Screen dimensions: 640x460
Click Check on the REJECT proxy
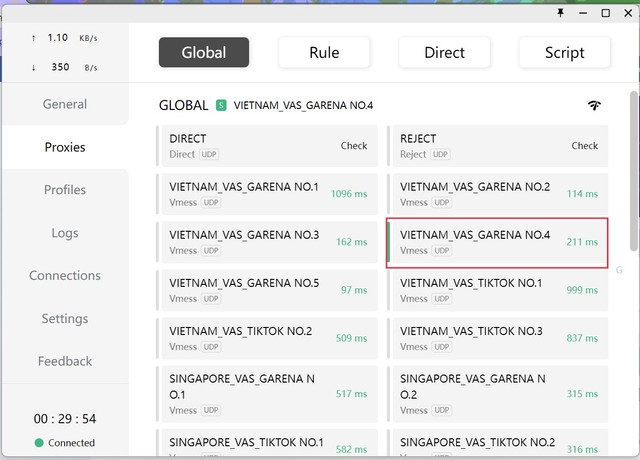pyautogui.click(x=584, y=146)
